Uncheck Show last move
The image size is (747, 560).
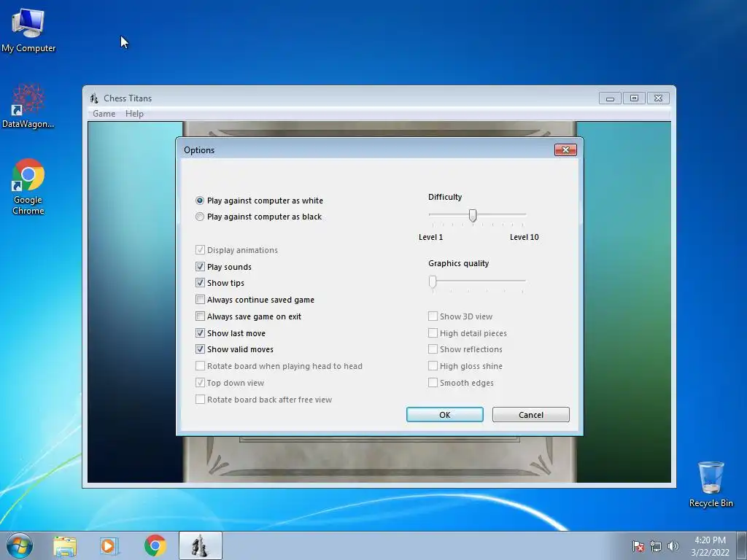[x=200, y=332]
